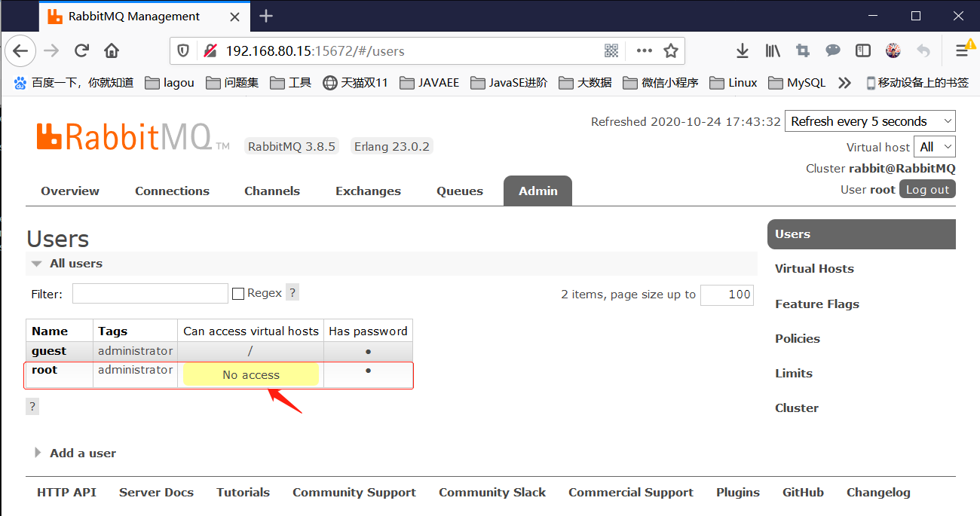The width and height of the screenshot is (980, 516).
Task: Open the Refresh every 5 seconds dropdown
Action: click(869, 121)
